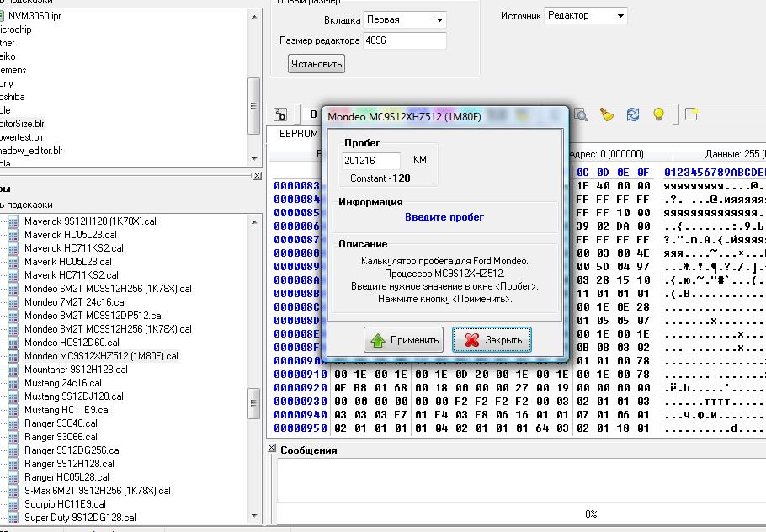Click hex row address 00000940
The width and height of the screenshot is (766, 532).
tap(301, 415)
